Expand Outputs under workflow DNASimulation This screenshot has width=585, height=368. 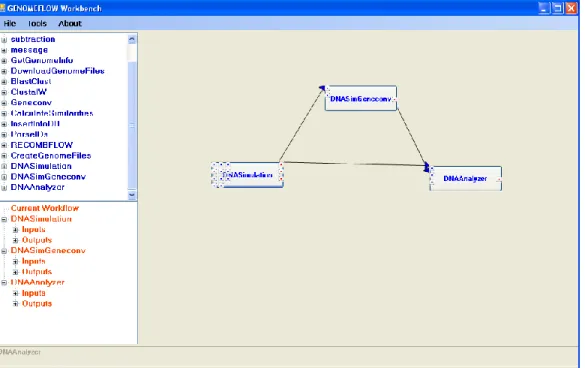click(x=15, y=240)
